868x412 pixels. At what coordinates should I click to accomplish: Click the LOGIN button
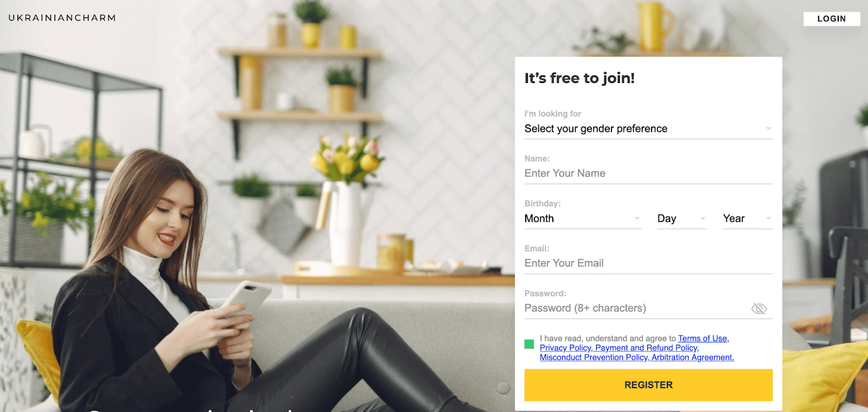832,18
